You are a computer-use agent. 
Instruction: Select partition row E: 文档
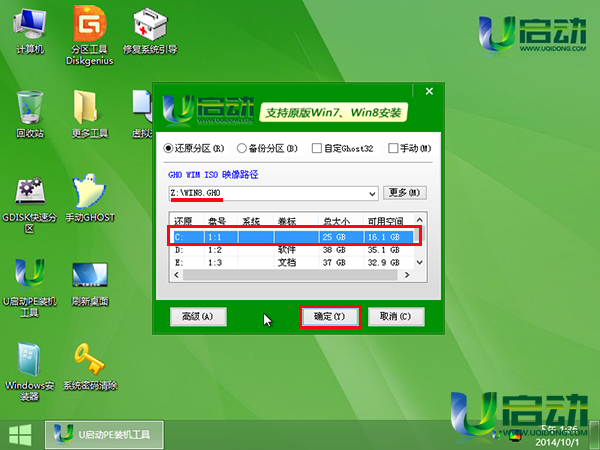click(x=293, y=262)
